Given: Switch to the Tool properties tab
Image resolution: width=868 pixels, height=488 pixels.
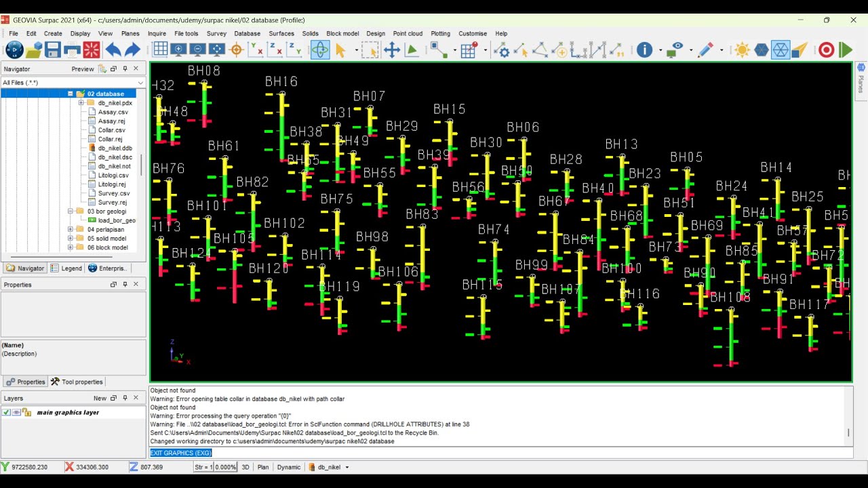Looking at the screenshot, I should point(77,382).
